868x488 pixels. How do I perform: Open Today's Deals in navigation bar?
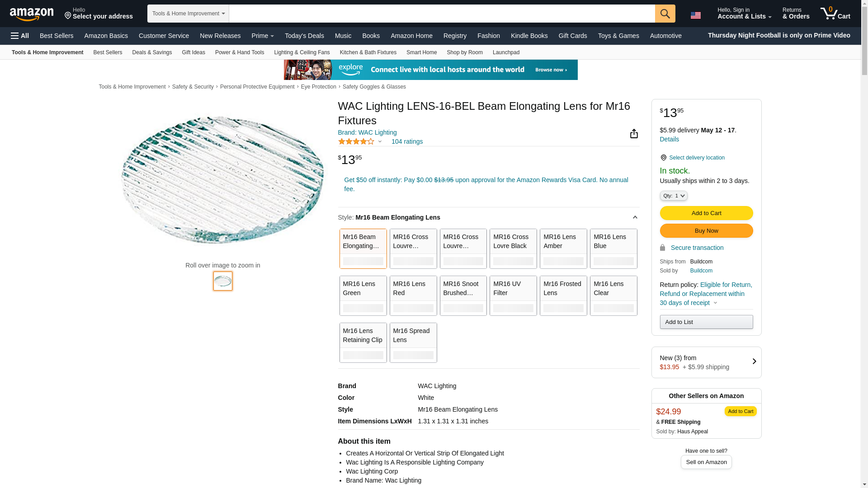(304, 36)
